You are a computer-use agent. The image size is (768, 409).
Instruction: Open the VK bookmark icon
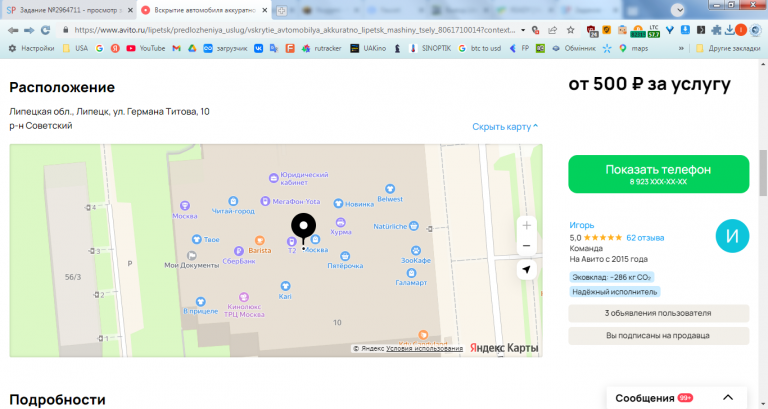coord(258,48)
